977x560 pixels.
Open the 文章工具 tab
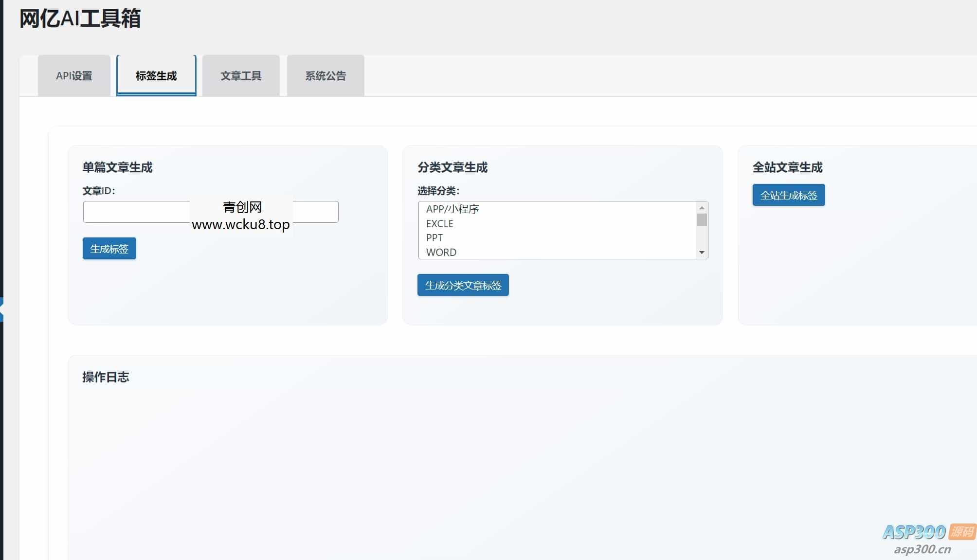coord(241,76)
